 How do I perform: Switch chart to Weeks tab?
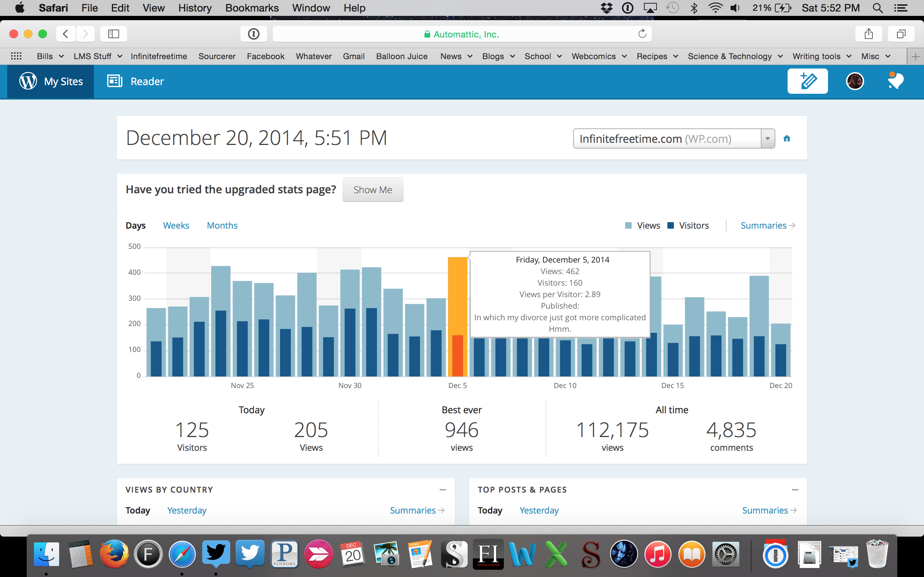(x=176, y=225)
